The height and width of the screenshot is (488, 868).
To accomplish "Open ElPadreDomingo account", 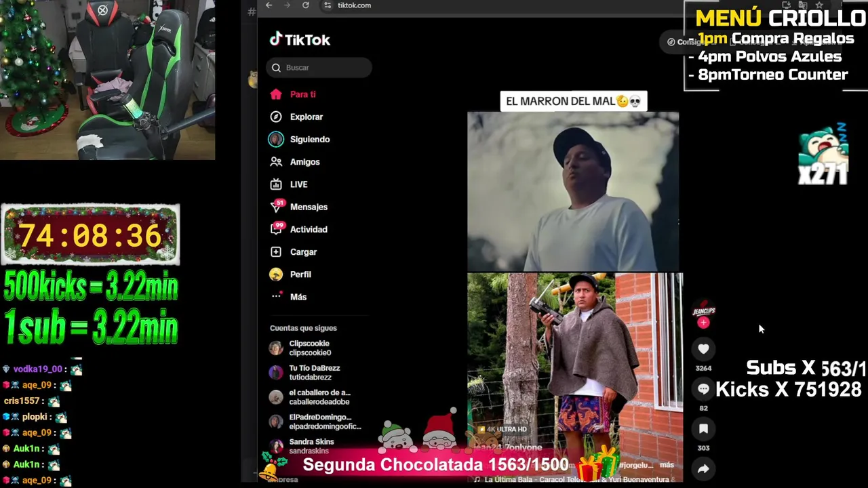I will (315, 422).
